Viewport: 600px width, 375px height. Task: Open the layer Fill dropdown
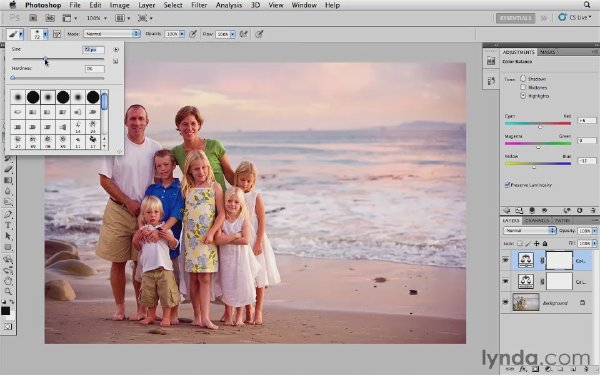click(594, 243)
